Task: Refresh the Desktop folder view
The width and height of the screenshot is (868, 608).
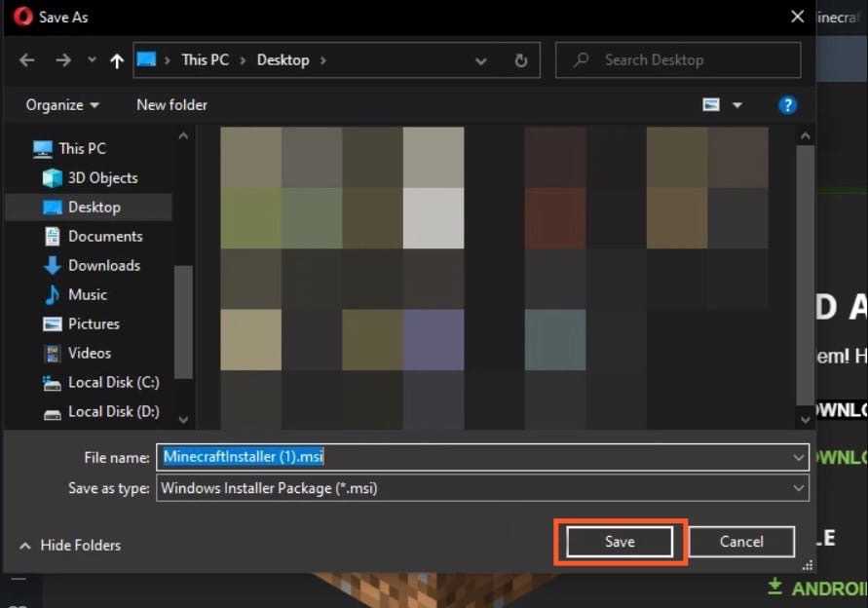Action: [520, 60]
